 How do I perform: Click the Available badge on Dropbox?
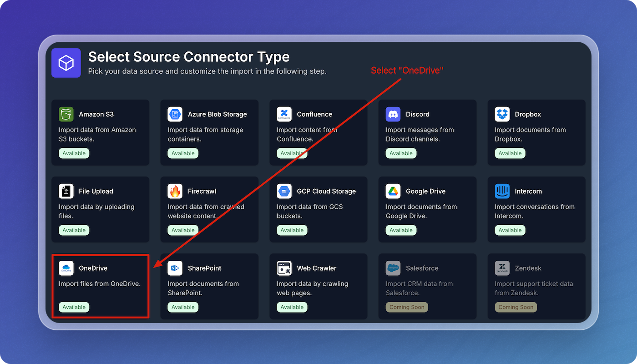[510, 153]
